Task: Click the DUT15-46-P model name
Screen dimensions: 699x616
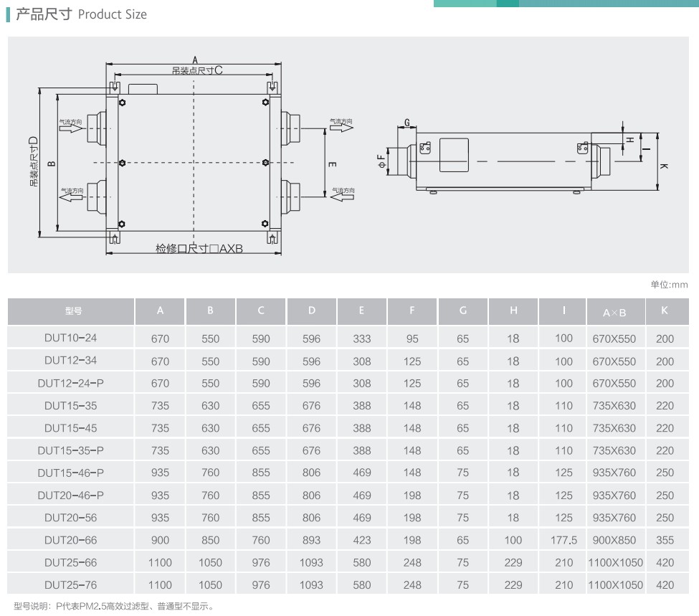Action: (70, 473)
